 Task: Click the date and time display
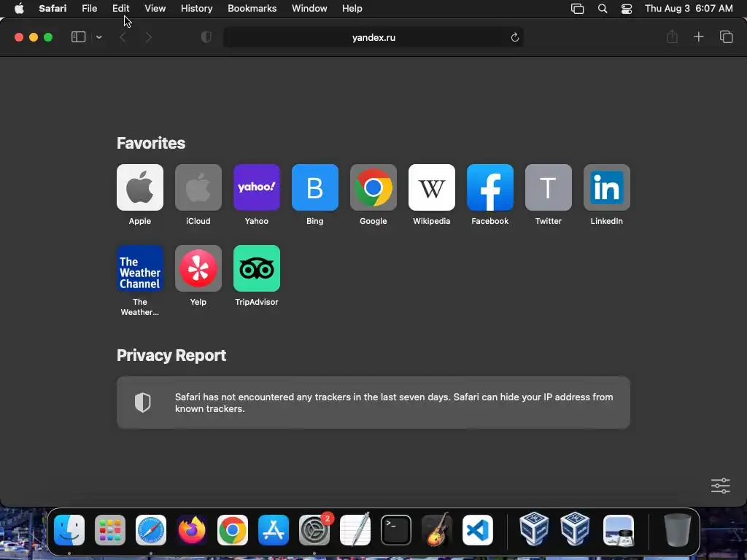click(689, 9)
